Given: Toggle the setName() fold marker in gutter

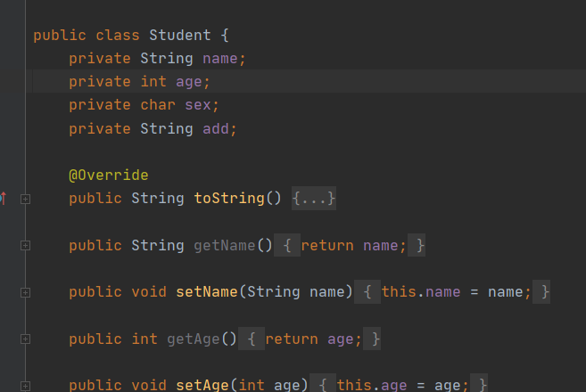Looking at the screenshot, I should pos(25,292).
